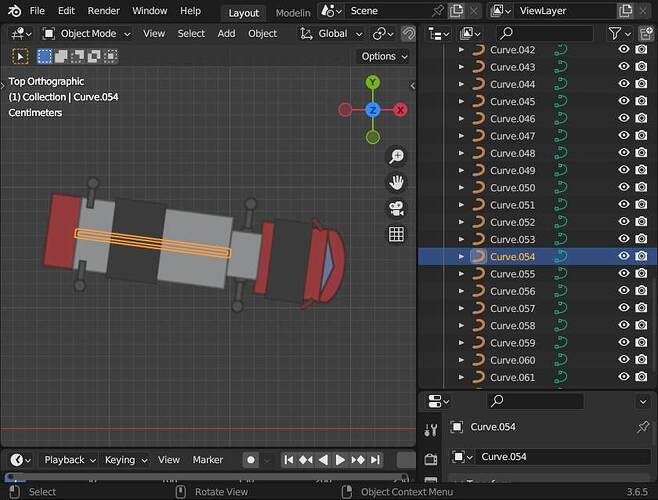This screenshot has width=658, height=500.
Task: Open the Window menu
Action: [150, 11]
